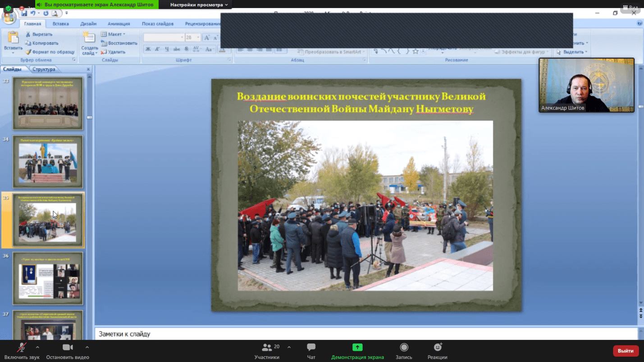Click the Формат по образцу brush icon

pos(28,52)
